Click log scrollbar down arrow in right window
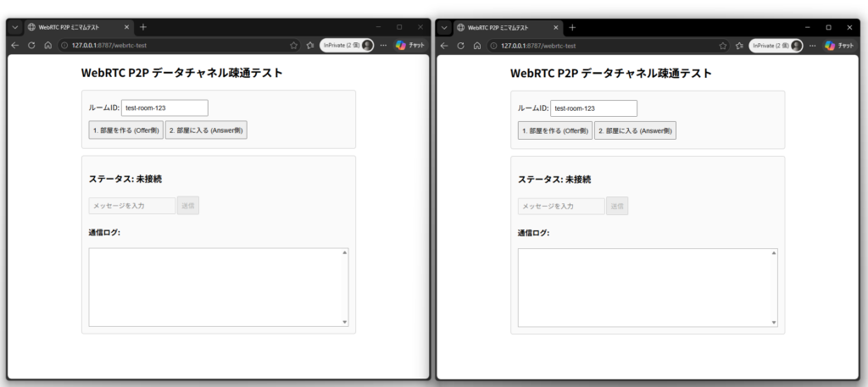Image resolution: width=868 pixels, height=387 pixels. click(774, 323)
